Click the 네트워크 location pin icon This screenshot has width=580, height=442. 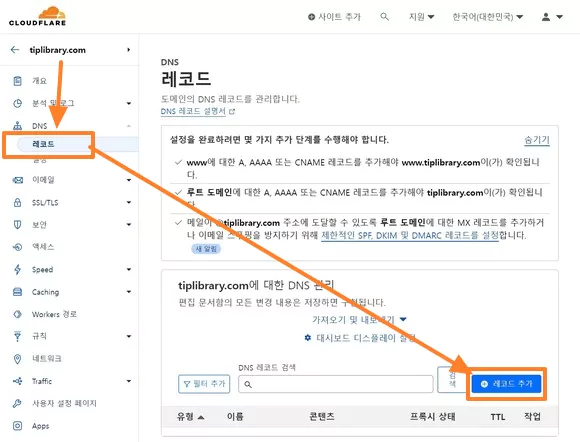[17, 359]
